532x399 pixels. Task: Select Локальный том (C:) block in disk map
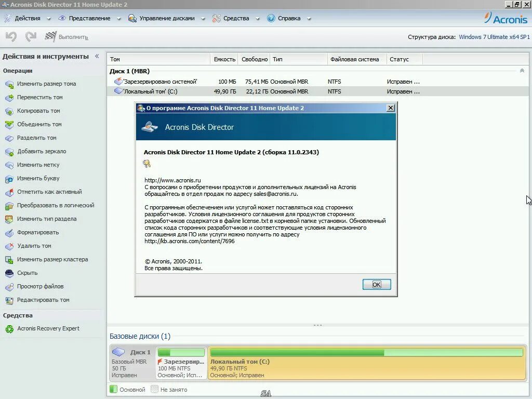coord(367,363)
